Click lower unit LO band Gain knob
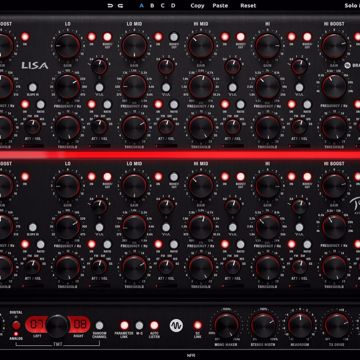 68,186
